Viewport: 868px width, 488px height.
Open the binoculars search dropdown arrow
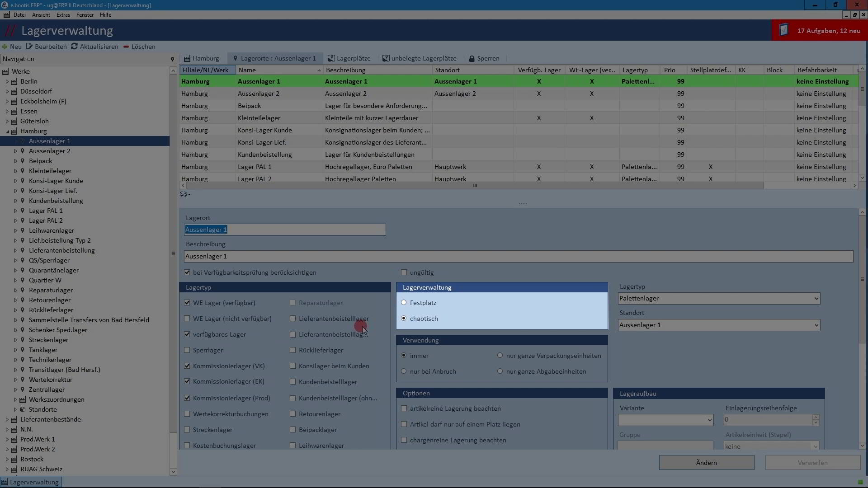click(189, 195)
